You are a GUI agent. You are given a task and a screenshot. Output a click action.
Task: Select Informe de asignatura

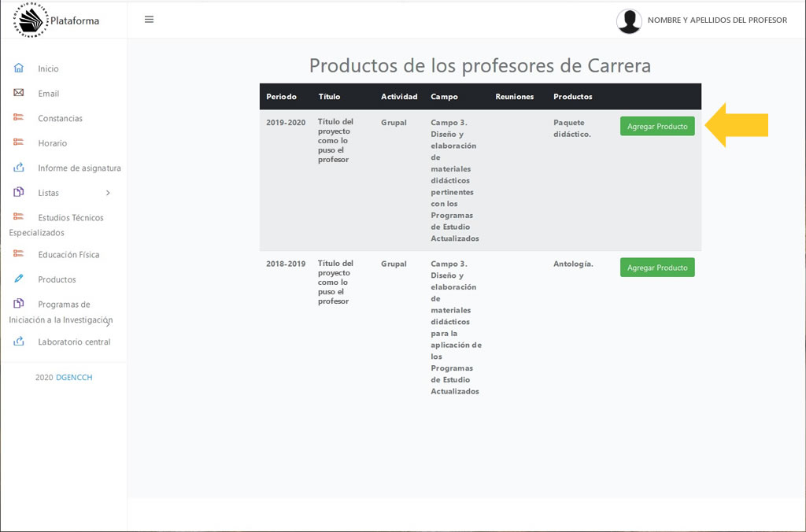[x=79, y=168]
